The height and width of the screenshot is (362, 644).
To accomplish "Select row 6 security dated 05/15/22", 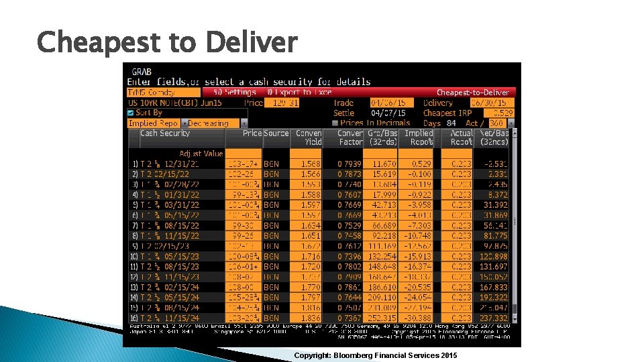I will [170, 215].
